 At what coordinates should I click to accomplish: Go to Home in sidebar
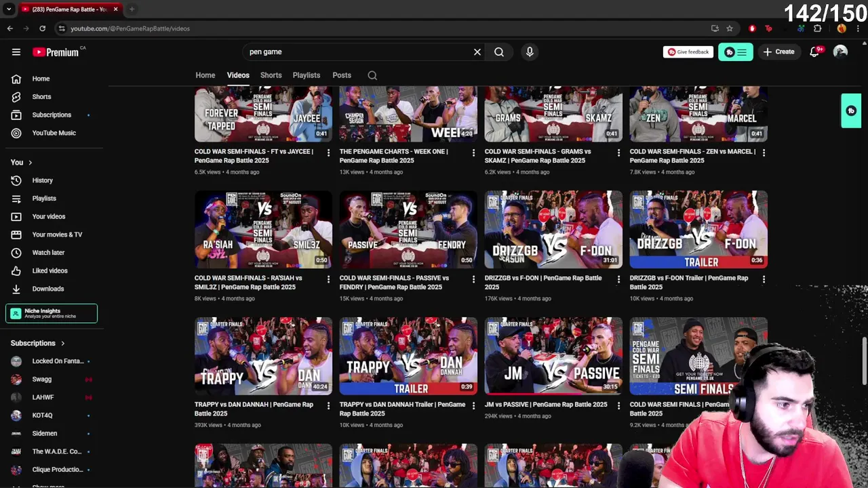tap(41, 79)
